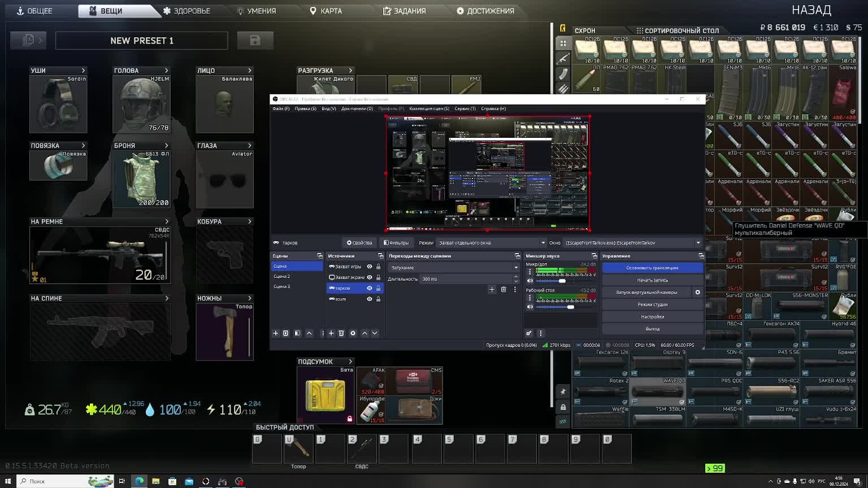
Task: Open File Explorer from the taskbar
Action: coord(155,481)
